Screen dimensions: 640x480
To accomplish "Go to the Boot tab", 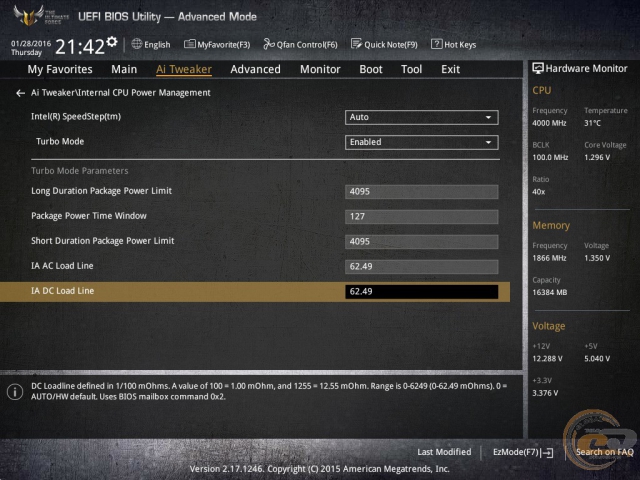I will 371,69.
